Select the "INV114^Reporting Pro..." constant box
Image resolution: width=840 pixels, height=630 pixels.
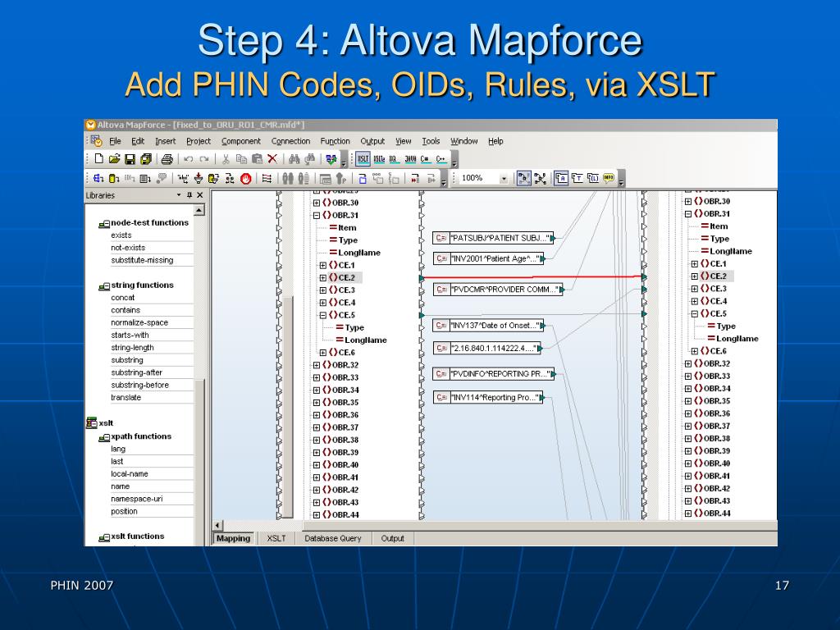point(487,398)
